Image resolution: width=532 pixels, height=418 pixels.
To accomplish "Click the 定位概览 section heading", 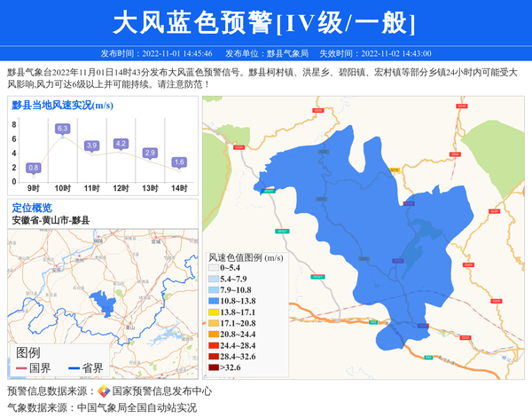I will [32, 208].
